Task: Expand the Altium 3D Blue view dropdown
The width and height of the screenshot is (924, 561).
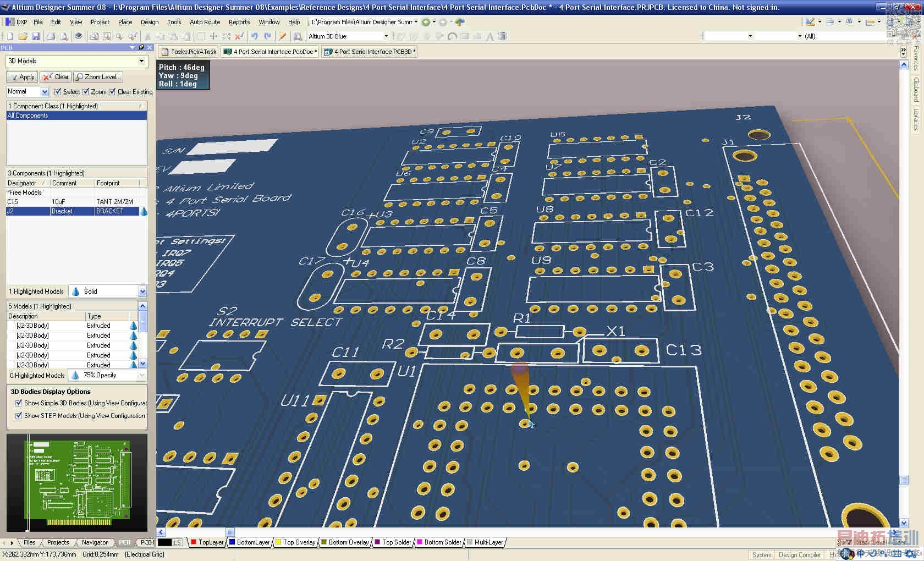Action: click(x=386, y=36)
